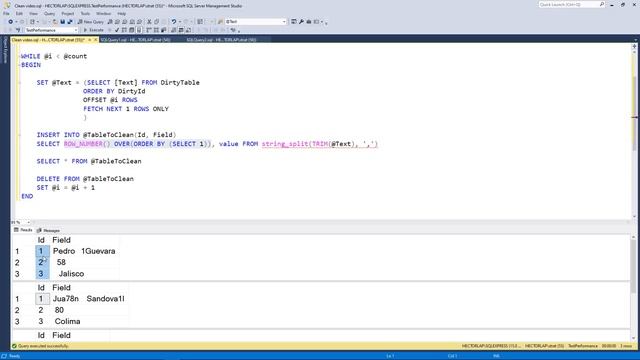Toggle the Results to Grid option

[x=181, y=30]
